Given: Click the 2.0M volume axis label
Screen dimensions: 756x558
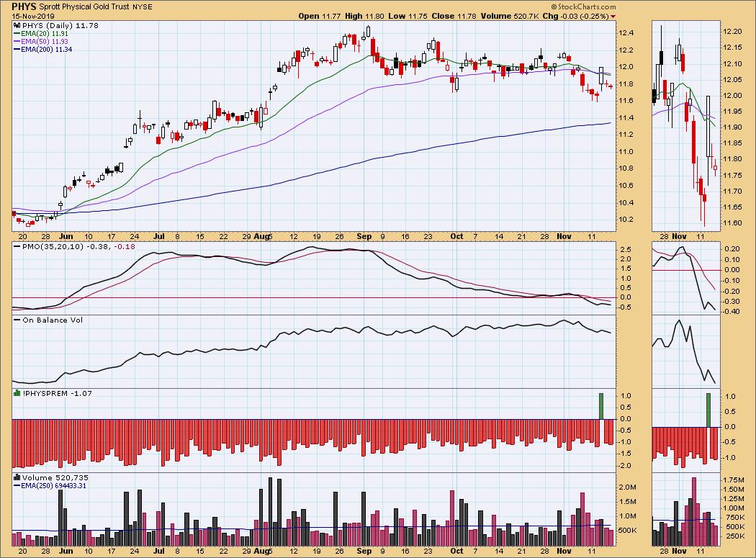Looking at the screenshot, I should tap(627, 487).
